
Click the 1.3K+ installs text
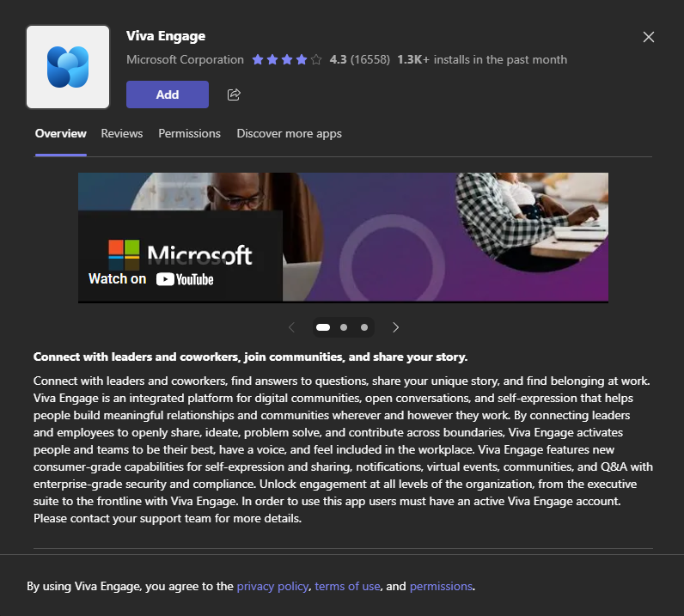coord(482,59)
